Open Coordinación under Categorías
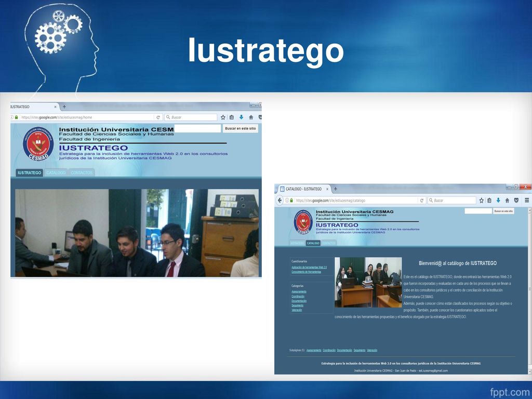This screenshot has width=532, height=399. (298, 297)
